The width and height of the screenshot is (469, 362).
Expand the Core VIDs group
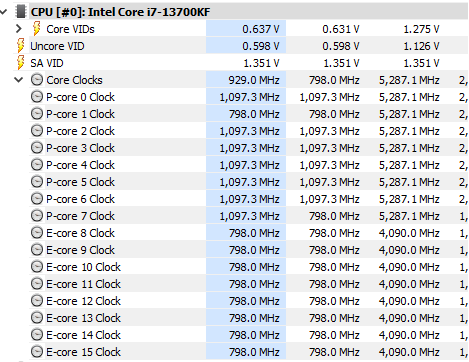(19, 29)
